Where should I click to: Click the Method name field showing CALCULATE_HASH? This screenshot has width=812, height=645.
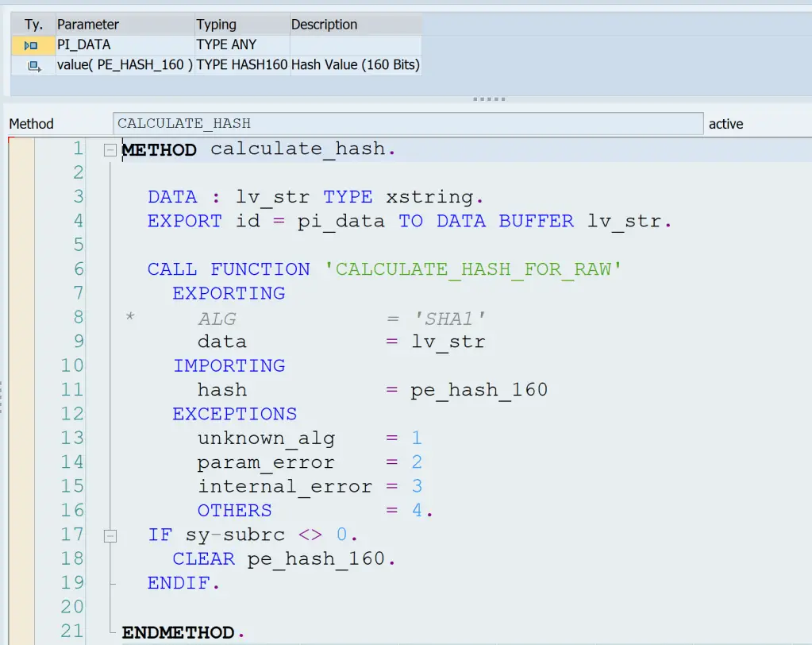pos(407,124)
